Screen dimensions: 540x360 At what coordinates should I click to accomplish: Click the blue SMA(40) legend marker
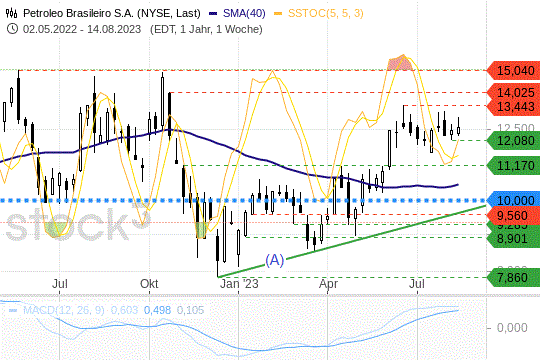coord(213,14)
